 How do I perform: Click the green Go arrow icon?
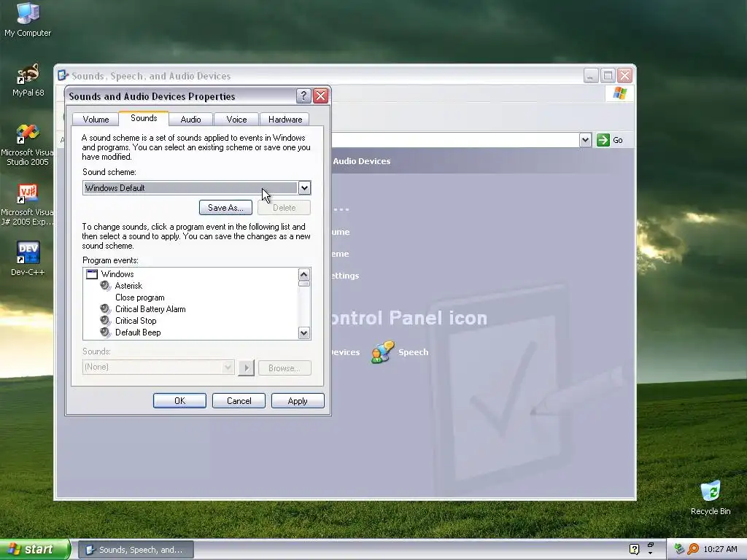pyautogui.click(x=603, y=140)
